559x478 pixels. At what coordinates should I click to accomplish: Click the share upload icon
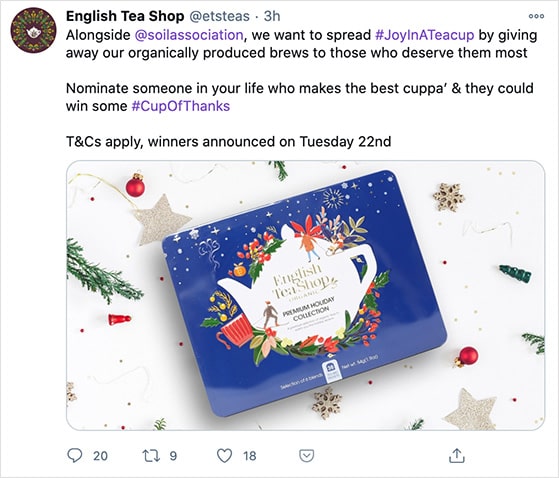click(457, 455)
